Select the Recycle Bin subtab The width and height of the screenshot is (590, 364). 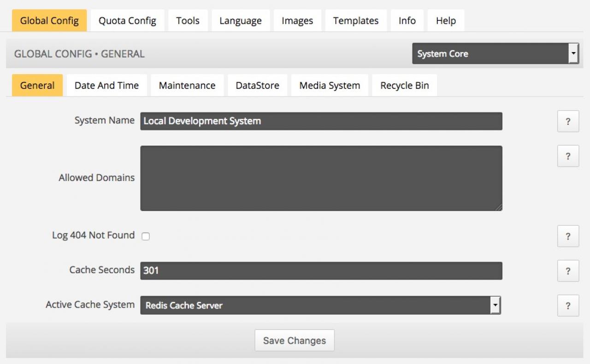tap(404, 86)
